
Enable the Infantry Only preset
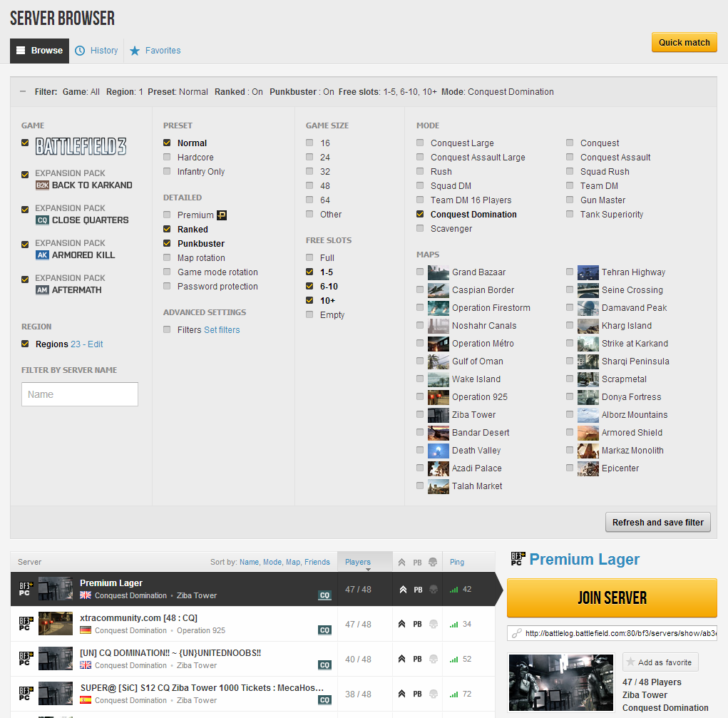pyautogui.click(x=167, y=171)
